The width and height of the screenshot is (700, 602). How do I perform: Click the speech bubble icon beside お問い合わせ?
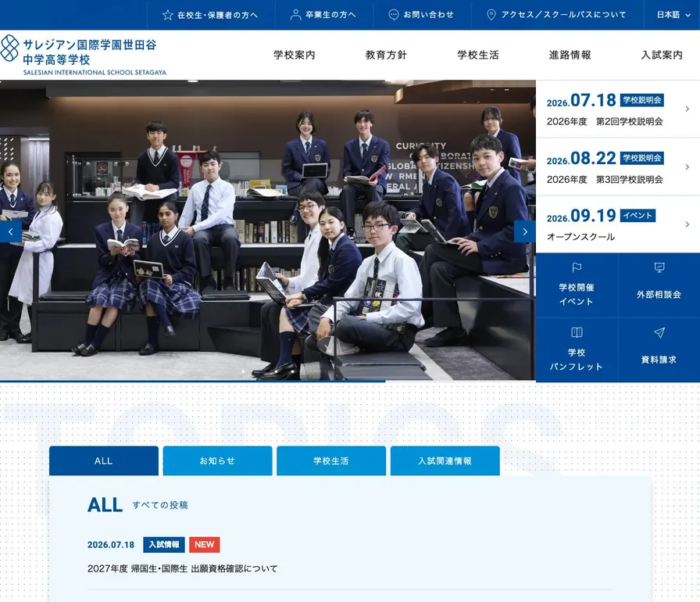pos(393,15)
